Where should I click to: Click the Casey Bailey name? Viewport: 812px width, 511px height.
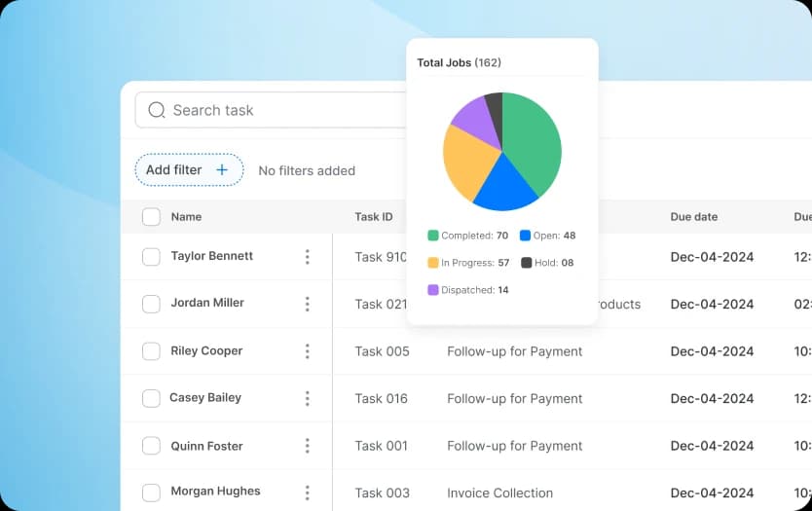(x=205, y=398)
